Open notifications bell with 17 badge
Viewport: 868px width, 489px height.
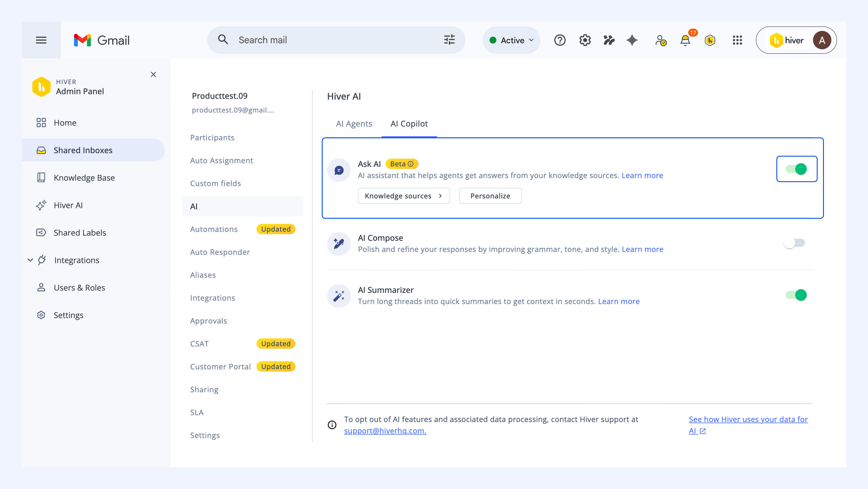coord(685,40)
